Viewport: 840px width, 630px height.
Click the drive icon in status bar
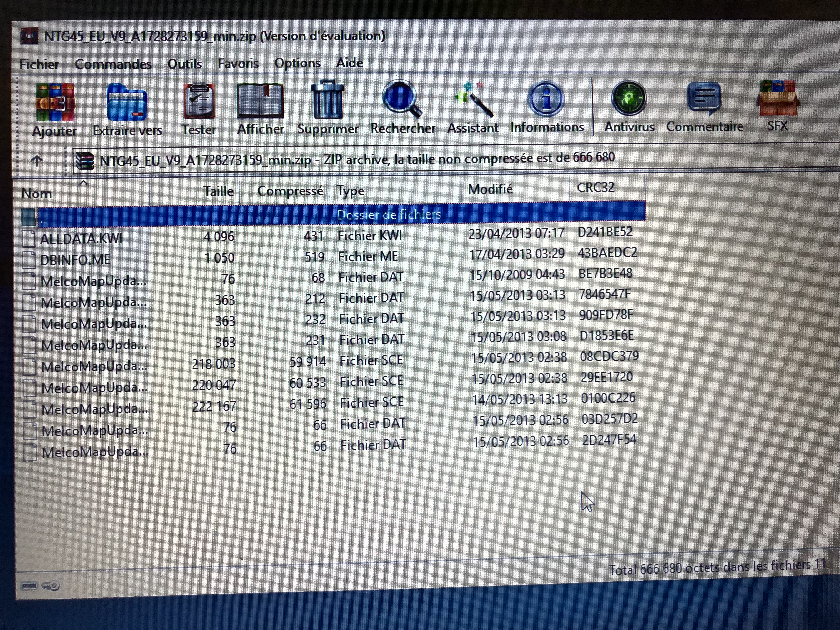[x=29, y=586]
